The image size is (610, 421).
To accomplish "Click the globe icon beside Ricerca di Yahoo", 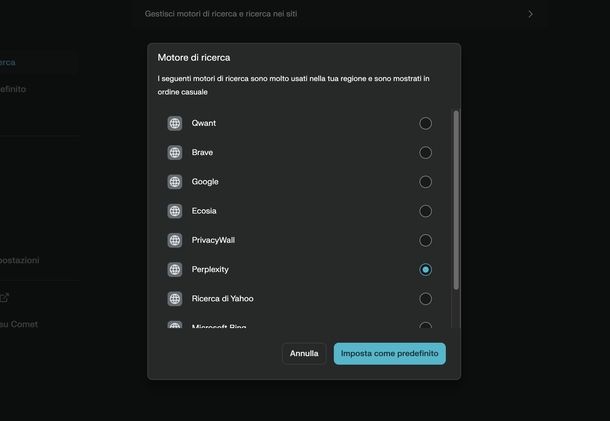I will [175, 299].
